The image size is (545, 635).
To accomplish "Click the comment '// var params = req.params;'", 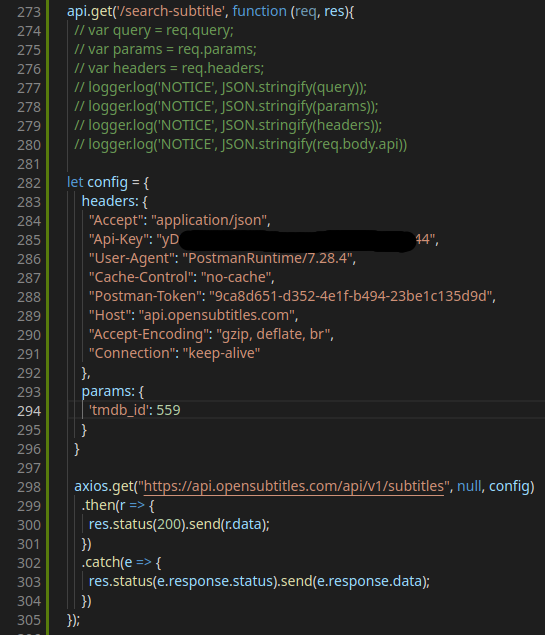I will click(165, 49).
